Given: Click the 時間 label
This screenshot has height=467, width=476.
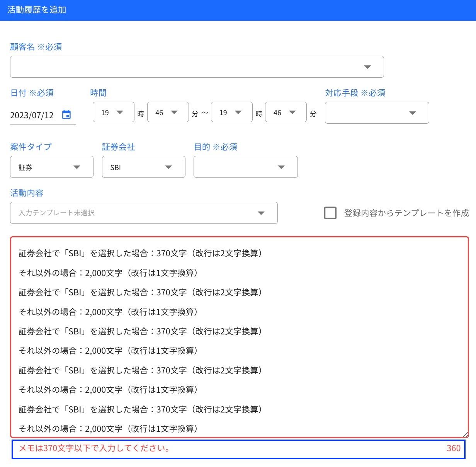Looking at the screenshot, I should pyautogui.click(x=98, y=93).
